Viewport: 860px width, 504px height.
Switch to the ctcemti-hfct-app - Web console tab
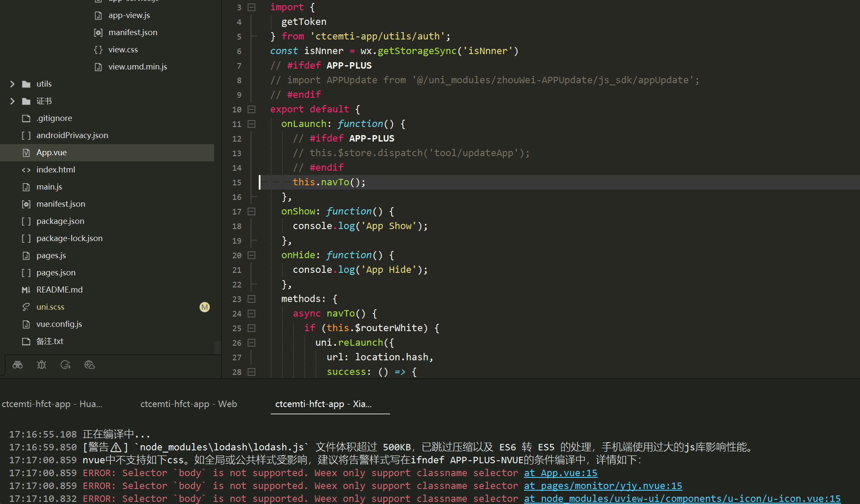188,404
